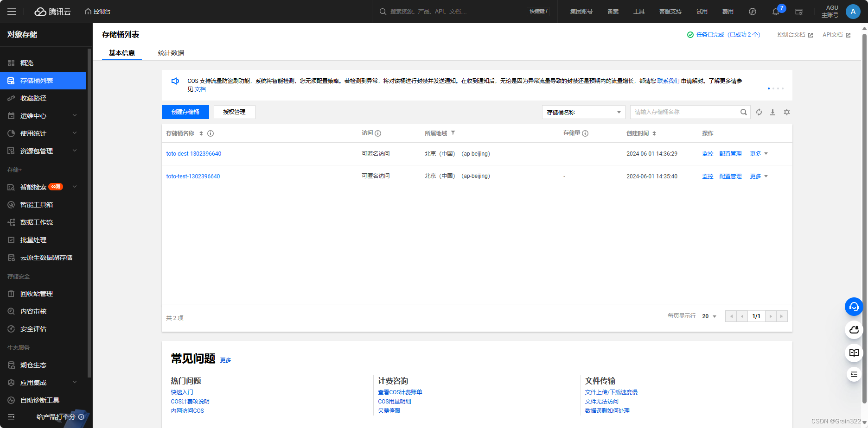Open the 控制台文档 link
The height and width of the screenshot is (428, 868).
pos(795,35)
